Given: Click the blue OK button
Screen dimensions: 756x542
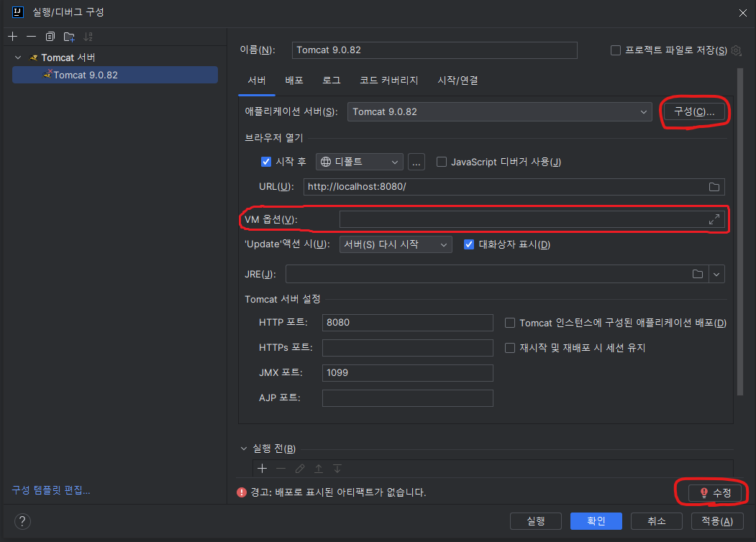Looking at the screenshot, I should click(x=596, y=521).
